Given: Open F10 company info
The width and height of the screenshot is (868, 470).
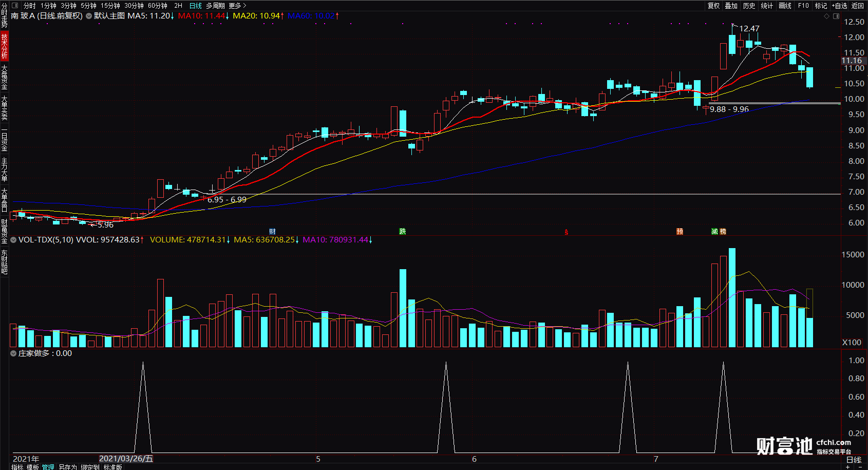Looking at the screenshot, I should click(x=803, y=6).
